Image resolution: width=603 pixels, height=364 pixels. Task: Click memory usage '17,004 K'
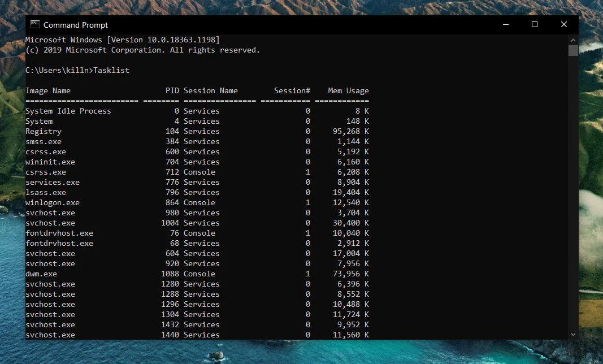pos(351,254)
